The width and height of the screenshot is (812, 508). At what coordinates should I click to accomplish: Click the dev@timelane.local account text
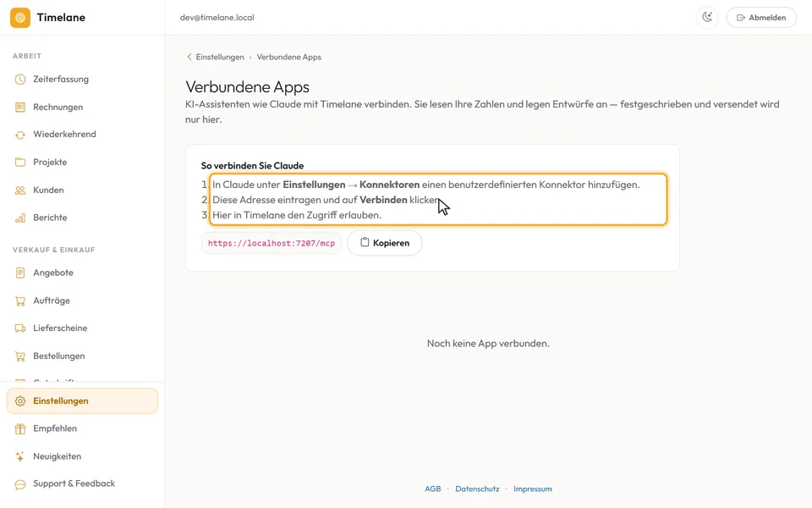tap(217, 18)
